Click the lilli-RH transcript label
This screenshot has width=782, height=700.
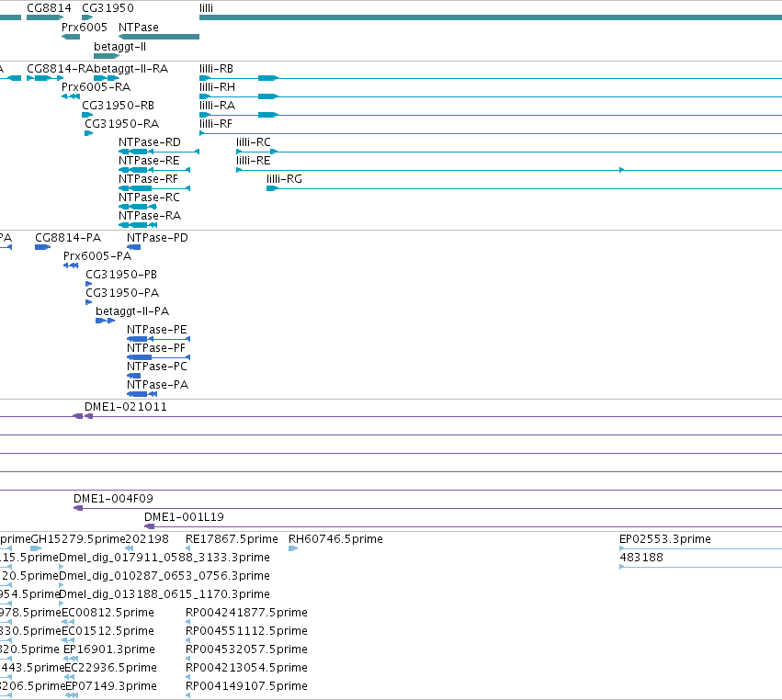217,86
